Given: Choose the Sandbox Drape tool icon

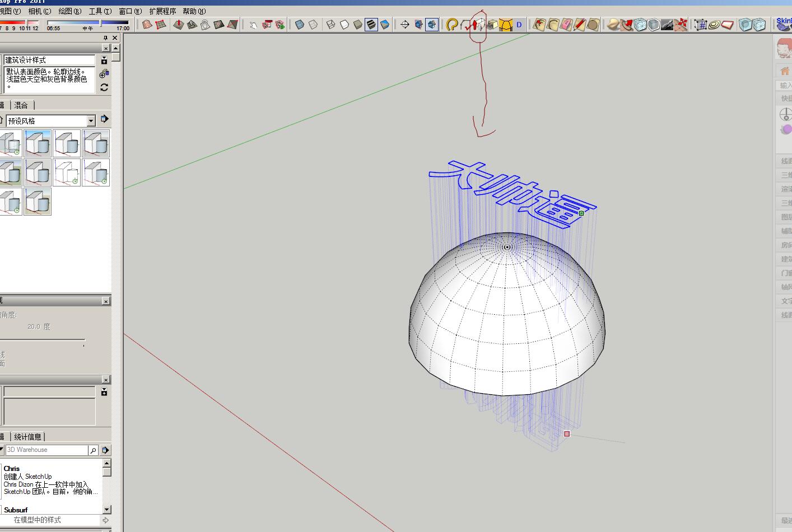Looking at the screenshot, I should tap(206, 25).
